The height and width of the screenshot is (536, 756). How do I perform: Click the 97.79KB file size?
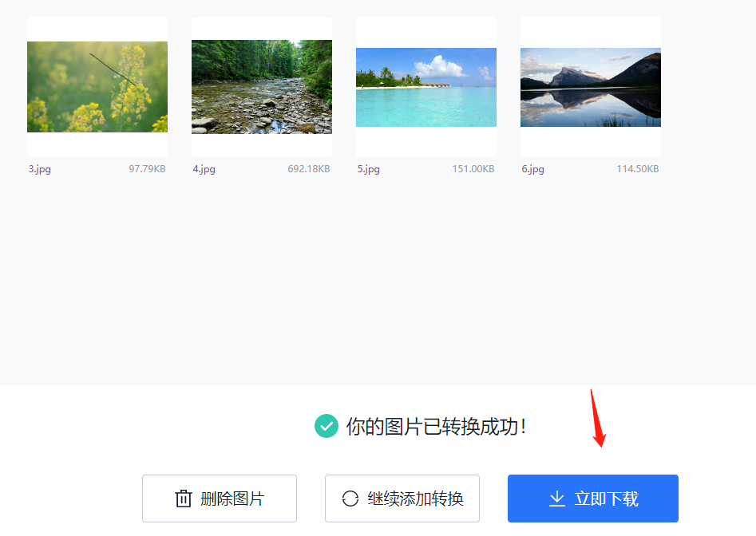point(147,168)
